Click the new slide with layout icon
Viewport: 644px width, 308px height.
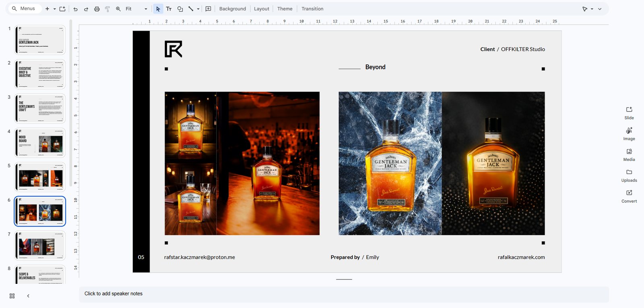coord(62,9)
